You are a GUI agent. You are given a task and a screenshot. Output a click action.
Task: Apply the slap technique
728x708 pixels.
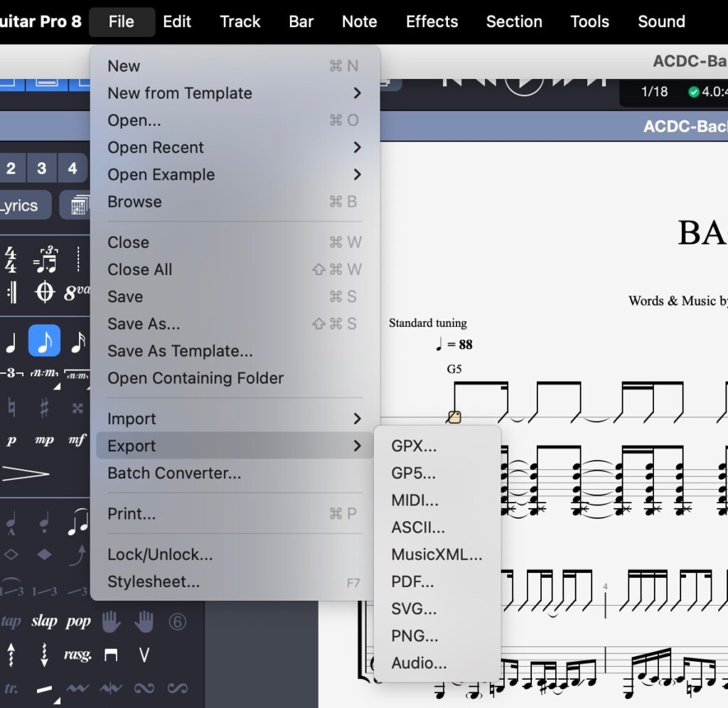[44, 621]
